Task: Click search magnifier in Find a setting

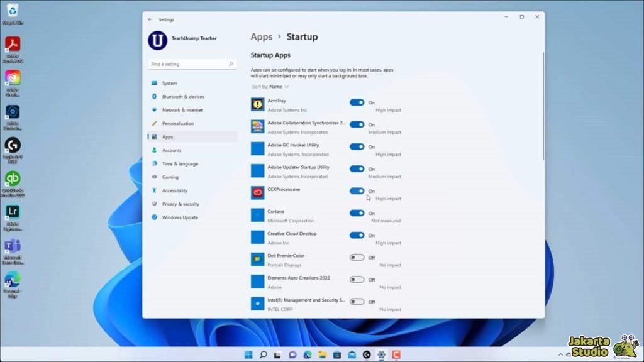Action: pyautogui.click(x=231, y=64)
